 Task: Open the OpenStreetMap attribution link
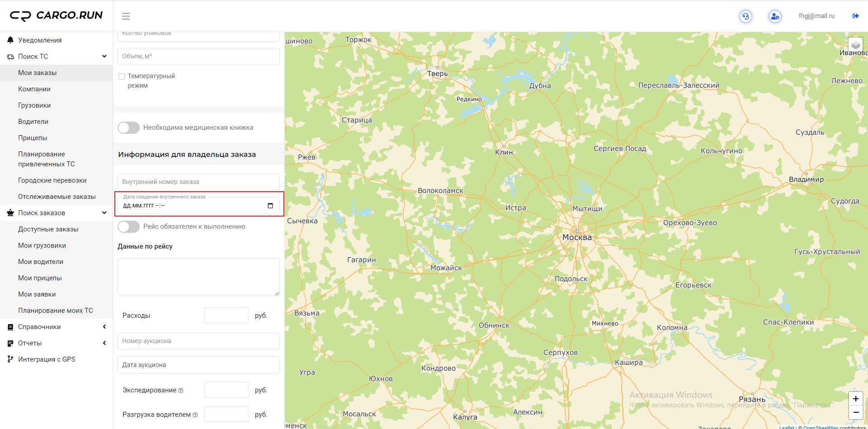click(820, 427)
